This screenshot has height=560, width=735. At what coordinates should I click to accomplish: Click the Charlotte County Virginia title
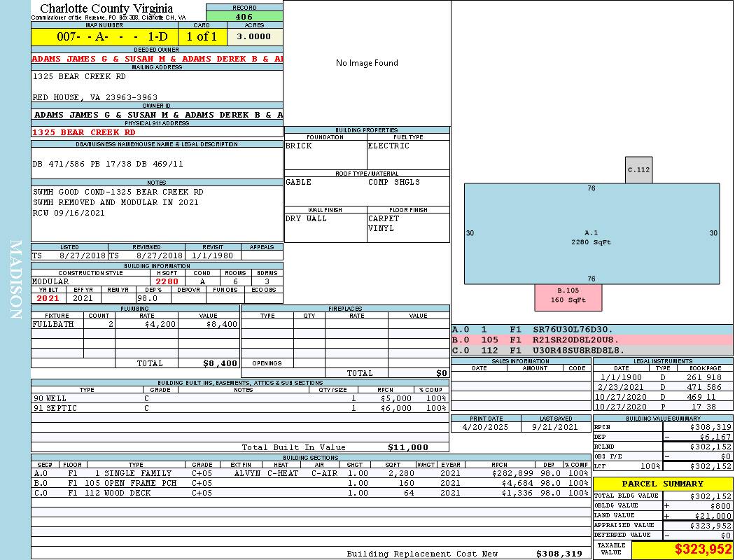(x=106, y=8)
